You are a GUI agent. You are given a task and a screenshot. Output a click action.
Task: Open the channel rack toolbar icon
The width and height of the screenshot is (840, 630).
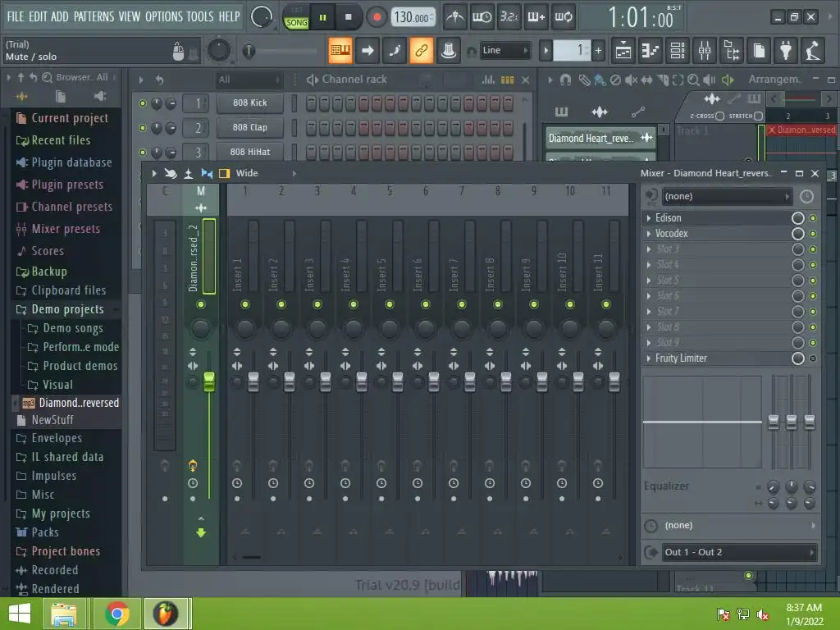tap(678, 51)
